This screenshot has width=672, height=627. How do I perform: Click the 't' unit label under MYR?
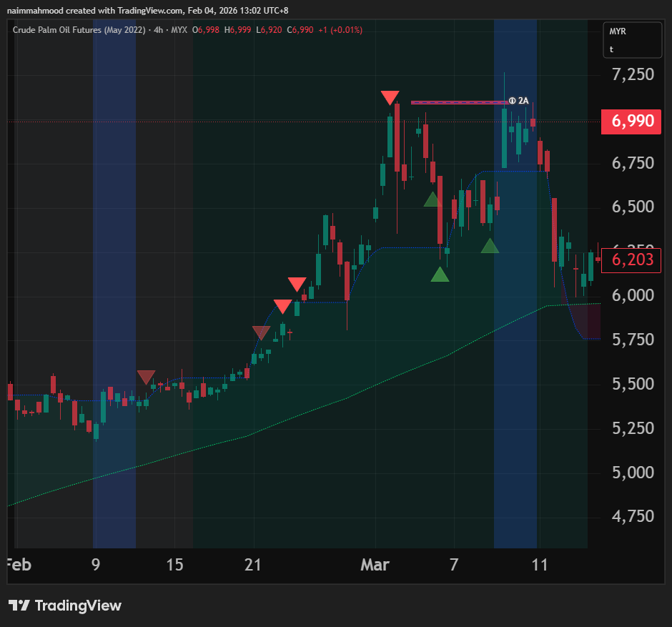point(612,49)
